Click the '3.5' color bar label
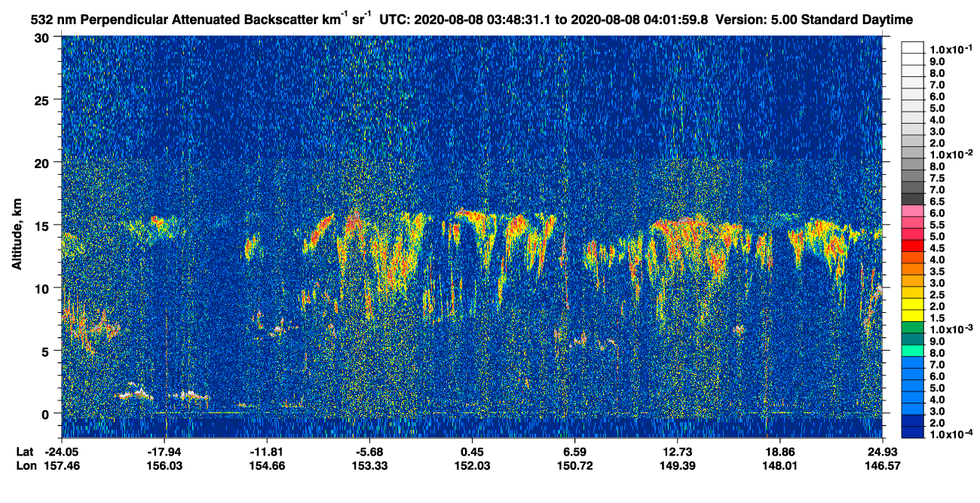Image resolution: width=980 pixels, height=503 pixels. pyautogui.click(x=937, y=271)
